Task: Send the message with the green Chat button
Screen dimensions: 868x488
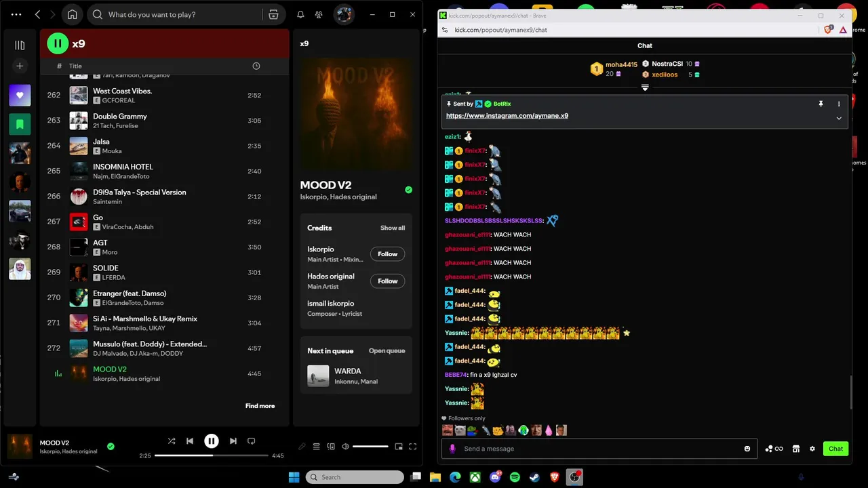Action: [x=835, y=449]
